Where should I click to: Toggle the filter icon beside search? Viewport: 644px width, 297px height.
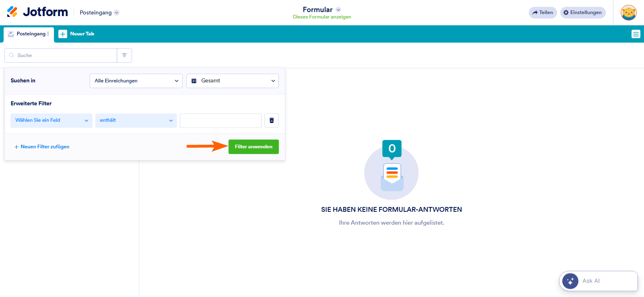(124, 55)
